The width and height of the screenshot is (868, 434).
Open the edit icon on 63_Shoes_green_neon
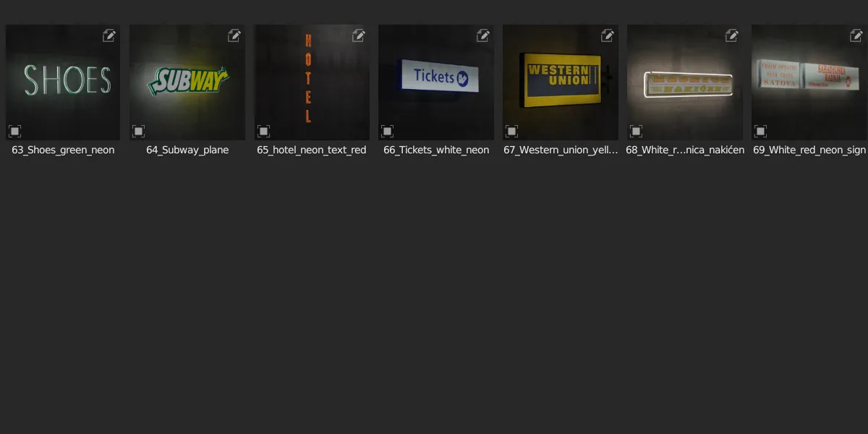point(109,35)
